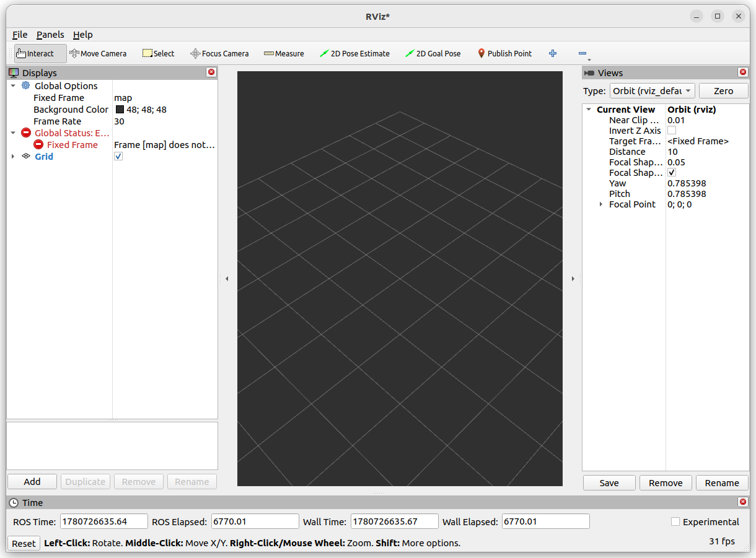Image resolution: width=756 pixels, height=558 pixels.
Task: Collapse the Global Options tree node
Action: tap(13, 85)
